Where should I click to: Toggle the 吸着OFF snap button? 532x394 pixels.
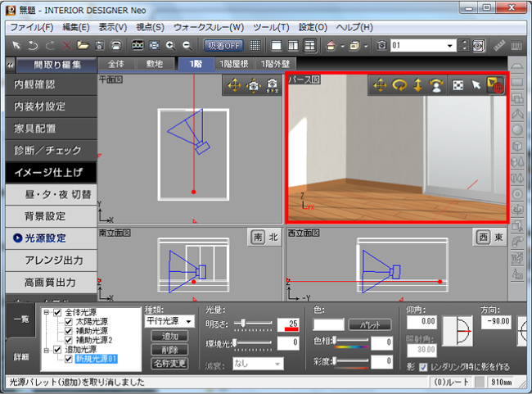tap(223, 45)
